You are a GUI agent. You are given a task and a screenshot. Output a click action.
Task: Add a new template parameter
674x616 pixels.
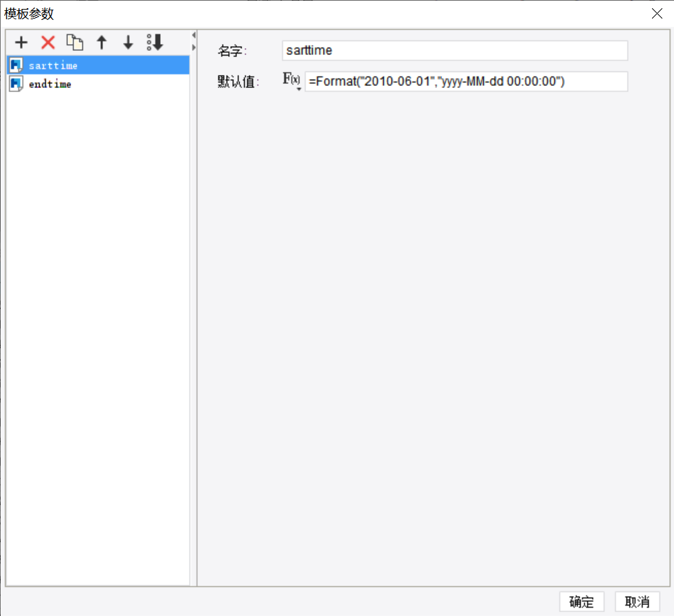[x=21, y=43]
